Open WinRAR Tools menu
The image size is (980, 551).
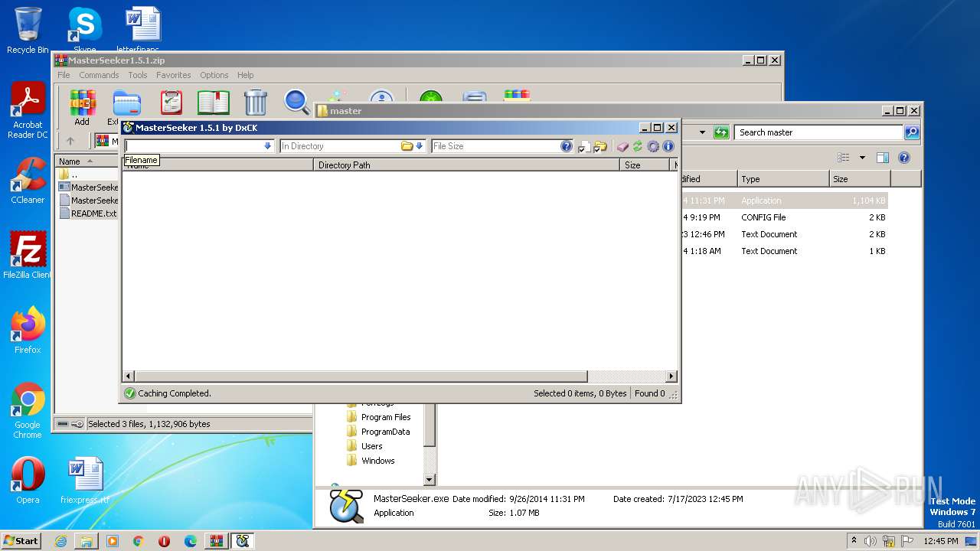[138, 75]
